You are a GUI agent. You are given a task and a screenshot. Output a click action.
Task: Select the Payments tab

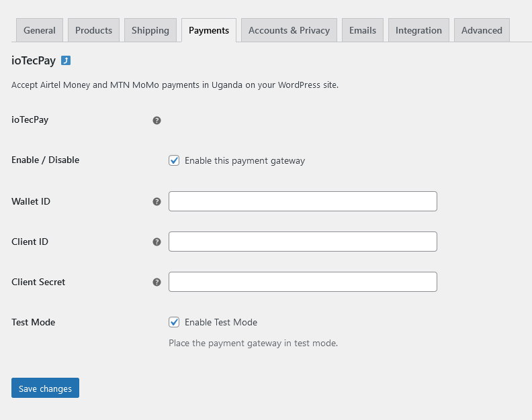[208, 30]
